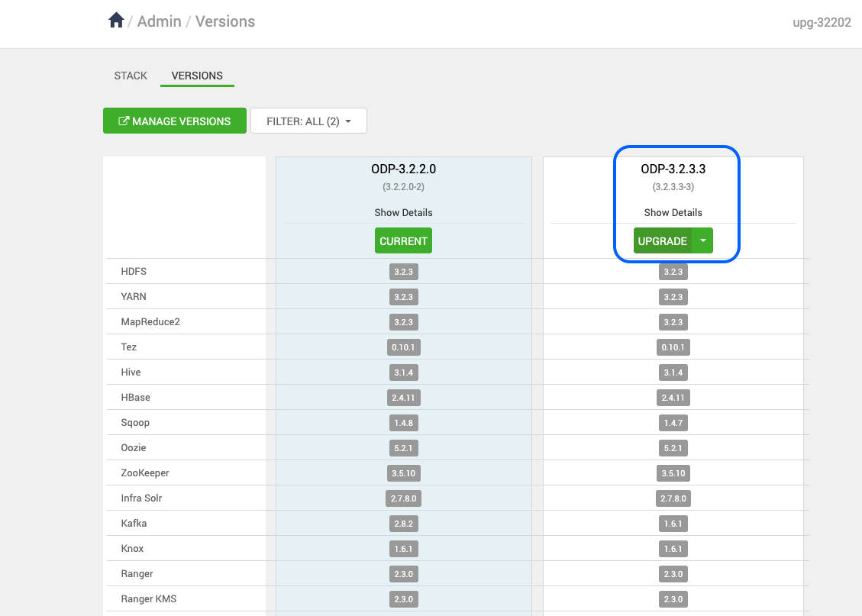
Task: Expand the UPGRADE dropdown caret
Action: pyautogui.click(x=703, y=240)
